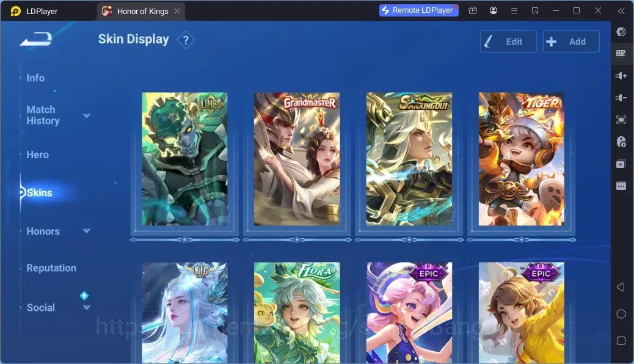Click the Edit skins button
Screen dimensions: 634x364
point(508,42)
